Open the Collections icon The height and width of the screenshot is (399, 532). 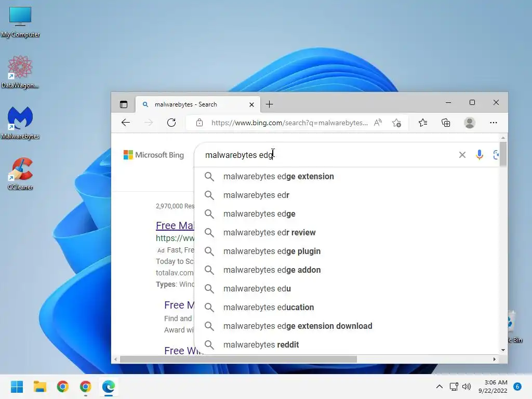click(x=446, y=123)
